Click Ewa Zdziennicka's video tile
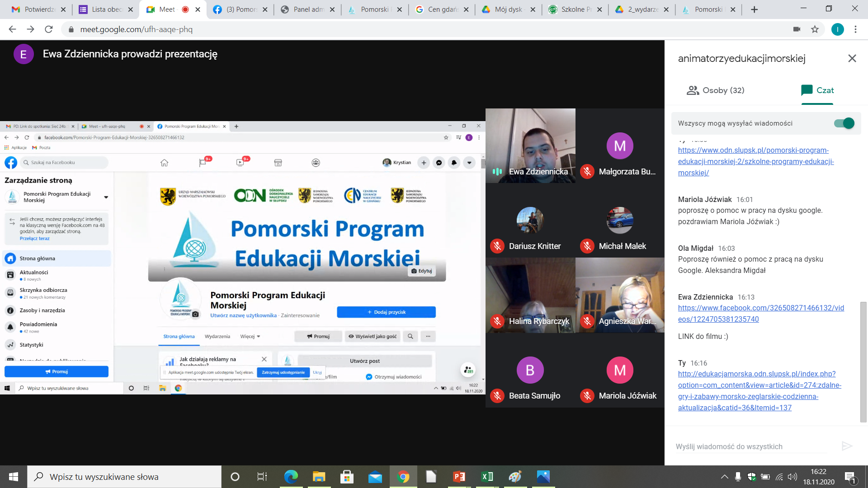This screenshot has height=488, width=868. click(530, 145)
